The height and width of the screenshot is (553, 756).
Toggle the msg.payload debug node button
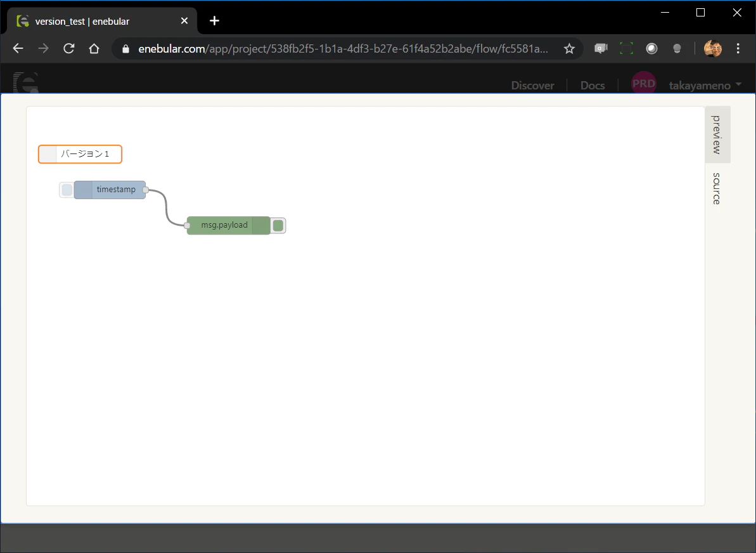tap(278, 225)
